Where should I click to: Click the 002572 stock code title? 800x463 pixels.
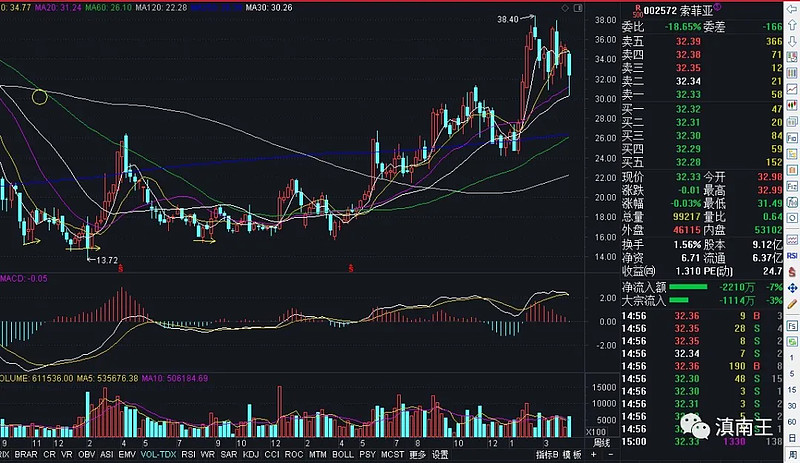660,11
